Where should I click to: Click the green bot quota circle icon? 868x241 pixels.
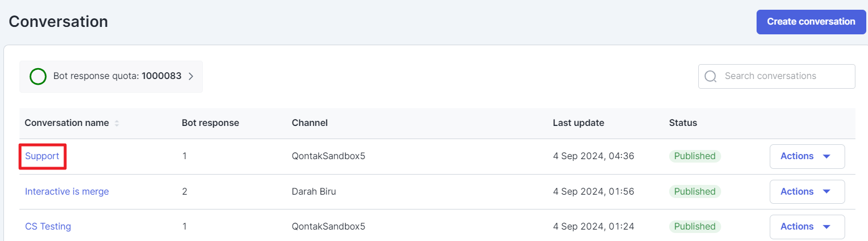[x=38, y=76]
